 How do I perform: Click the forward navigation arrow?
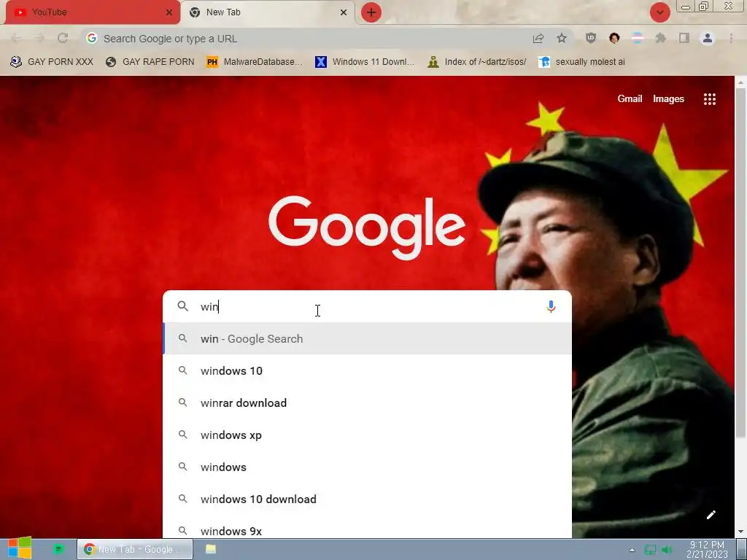tap(39, 38)
